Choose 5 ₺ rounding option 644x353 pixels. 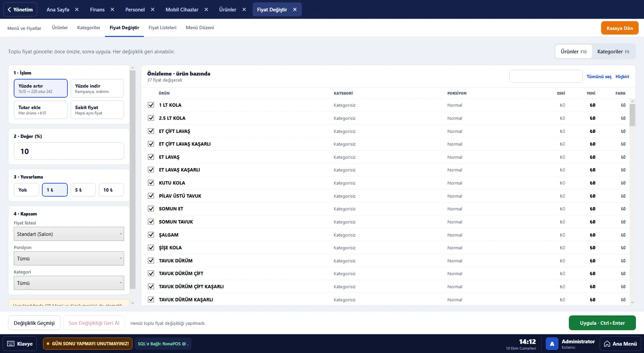83,190
